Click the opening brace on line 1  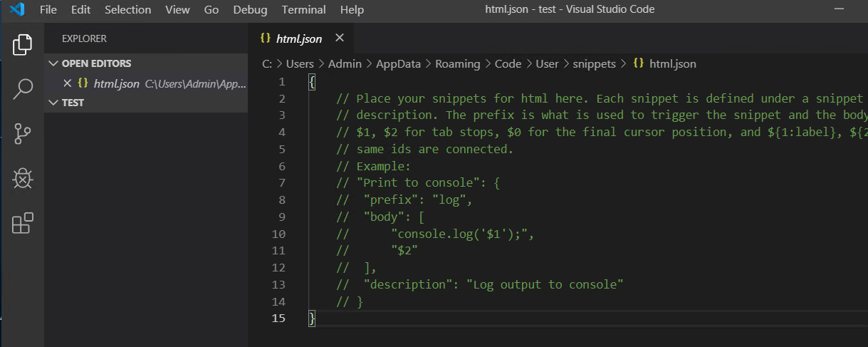coord(312,82)
